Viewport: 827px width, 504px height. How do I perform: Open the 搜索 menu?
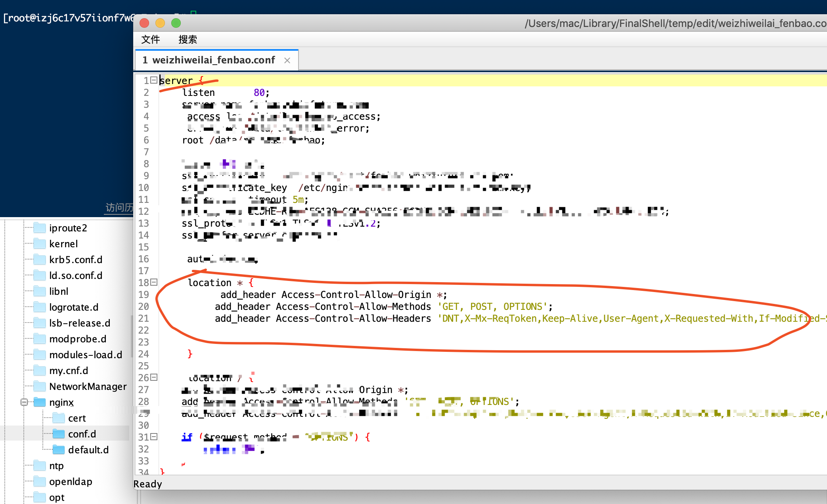click(x=188, y=39)
